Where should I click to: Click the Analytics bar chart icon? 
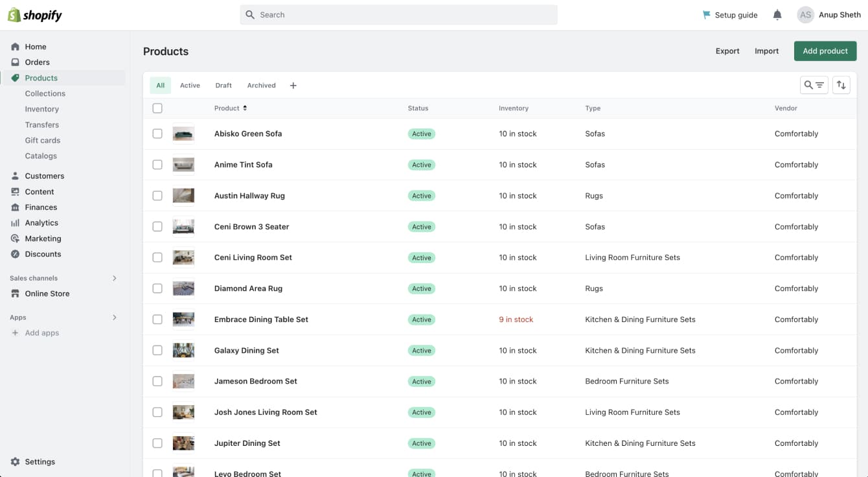click(16, 223)
